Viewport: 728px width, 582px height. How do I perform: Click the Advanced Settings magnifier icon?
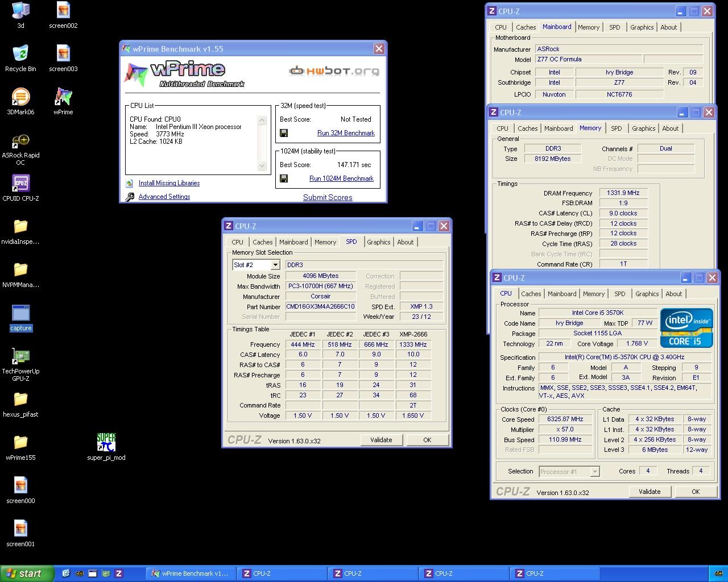click(x=130, y=197)
